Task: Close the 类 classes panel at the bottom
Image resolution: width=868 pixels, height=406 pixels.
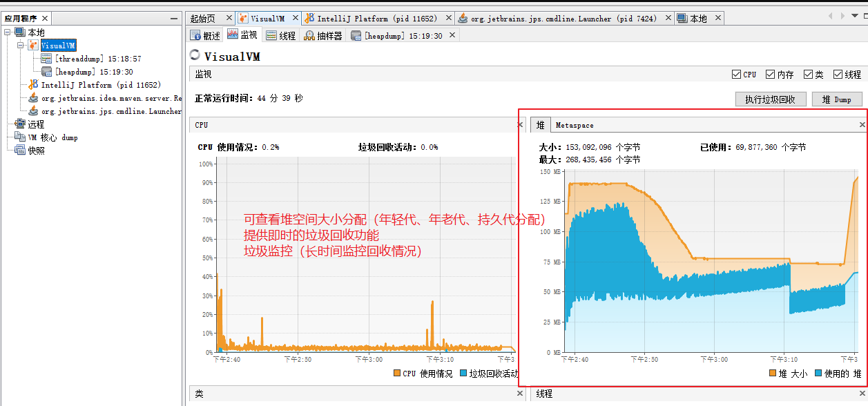Action: pos(520,394)
